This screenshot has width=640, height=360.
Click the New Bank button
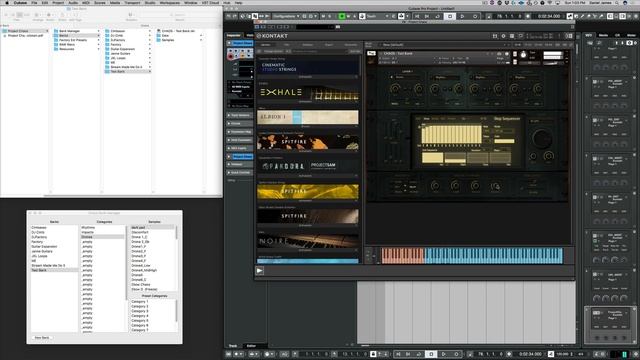[42, 338]
